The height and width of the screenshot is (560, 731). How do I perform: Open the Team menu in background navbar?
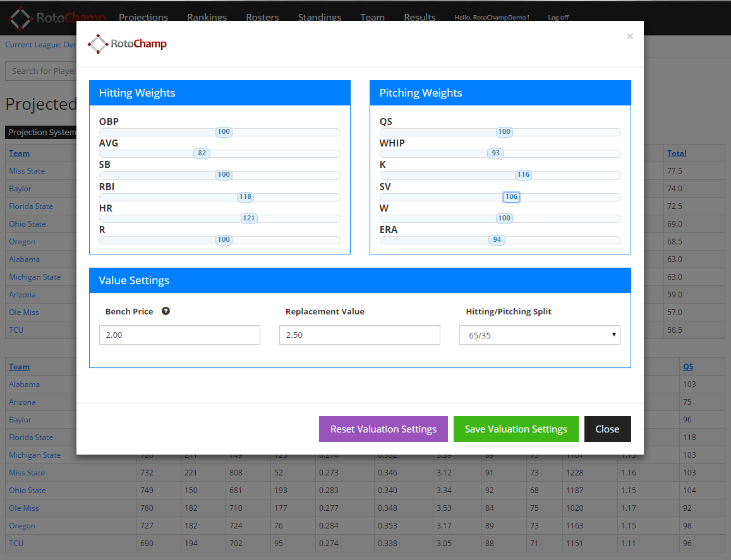[373, 17]
